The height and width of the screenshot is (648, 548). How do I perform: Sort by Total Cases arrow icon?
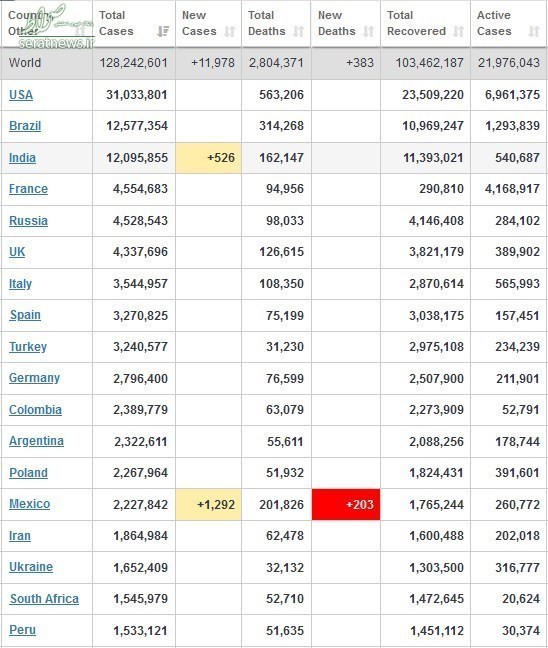pyautogui.click(x=163, y=31)
